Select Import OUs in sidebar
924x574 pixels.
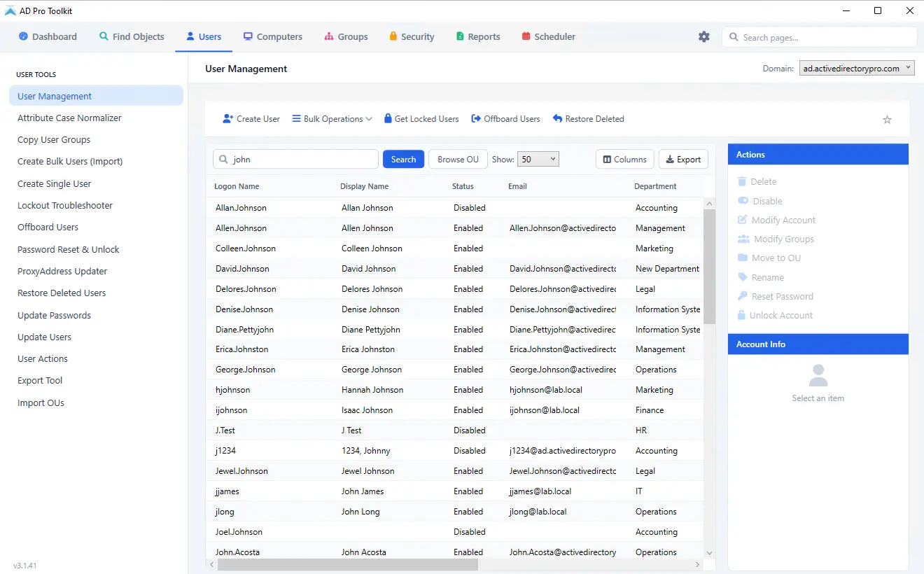[x=96, y=402]
